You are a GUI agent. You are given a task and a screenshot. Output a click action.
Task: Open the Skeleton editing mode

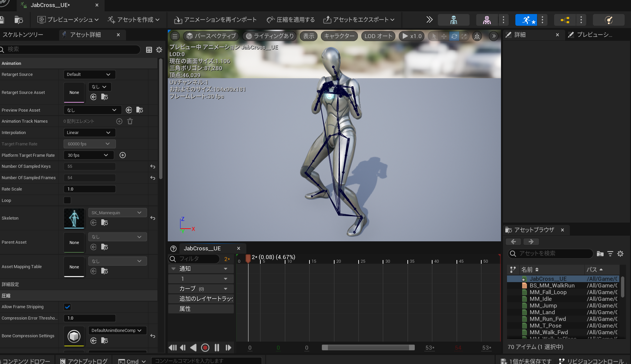[x=454, y=20]
